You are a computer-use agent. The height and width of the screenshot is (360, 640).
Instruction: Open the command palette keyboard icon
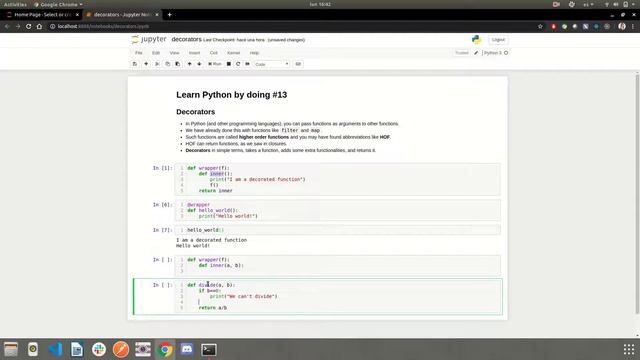(x=298, y=64)
